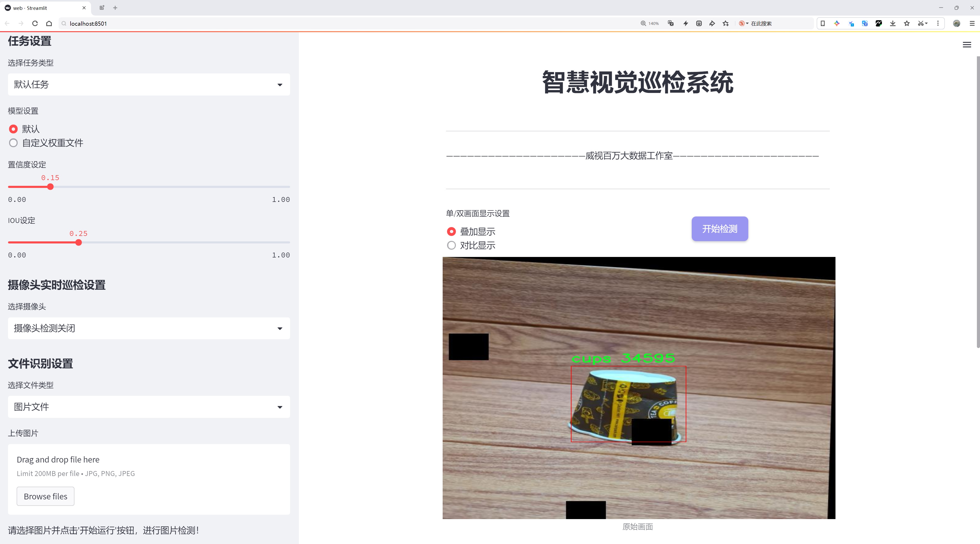Image resolution: width=980 pixels, height=544 pixels.
Task: Close the web · Streamlit tab
Action: (84, 8)
